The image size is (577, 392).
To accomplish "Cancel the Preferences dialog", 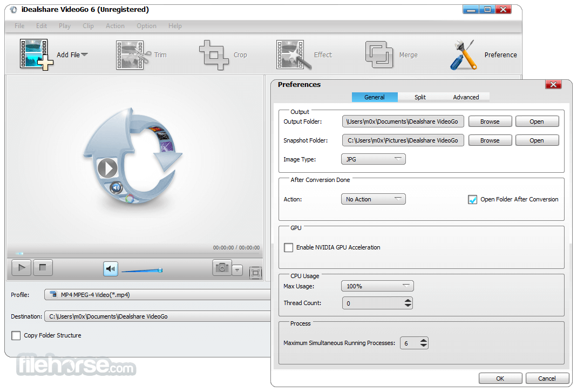I will coord(547,379).
